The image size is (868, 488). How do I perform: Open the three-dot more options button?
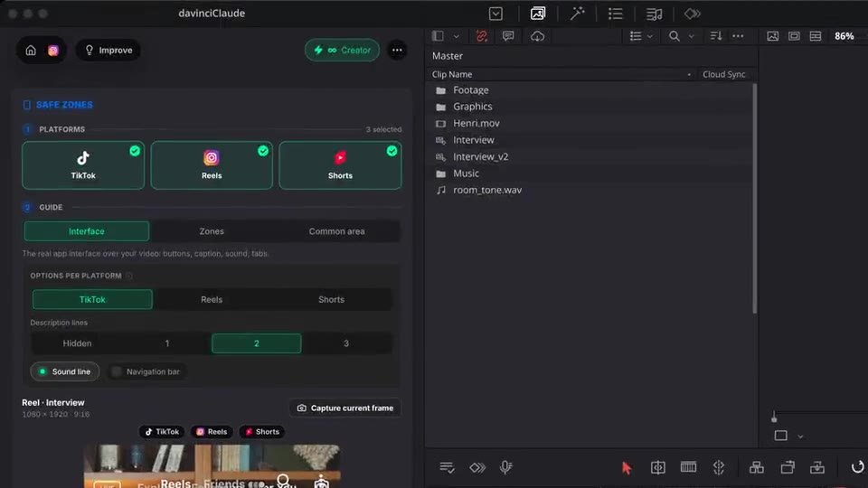coord(397,51)
